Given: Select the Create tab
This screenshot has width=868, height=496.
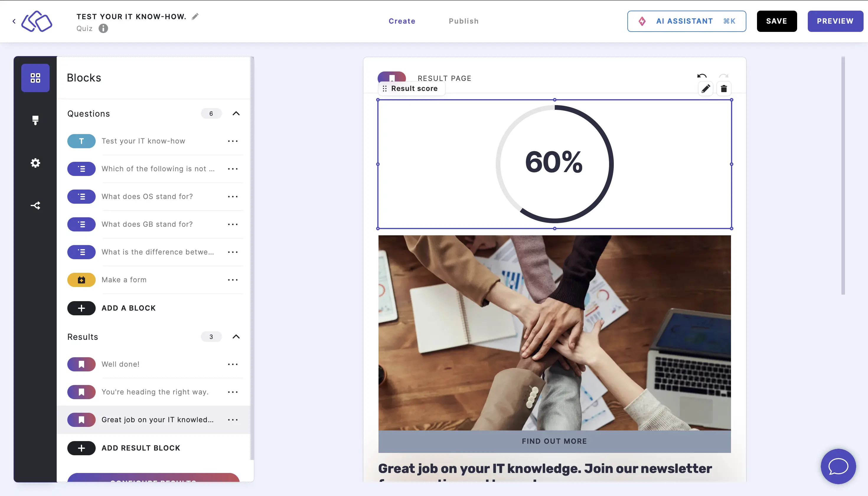Looking at the screenshot, I should 402,21.
